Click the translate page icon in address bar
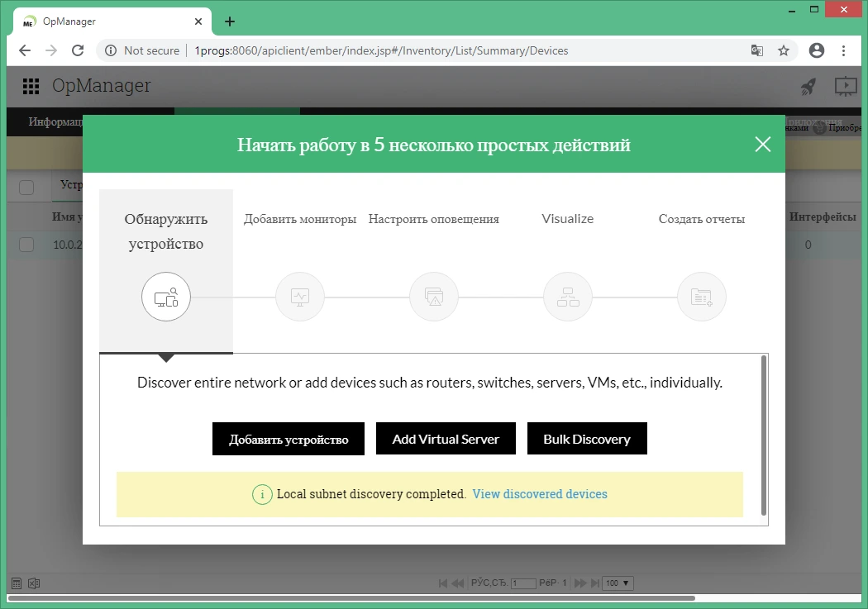Viewport: 868px width, 609px height. click(x=756, y=51)
